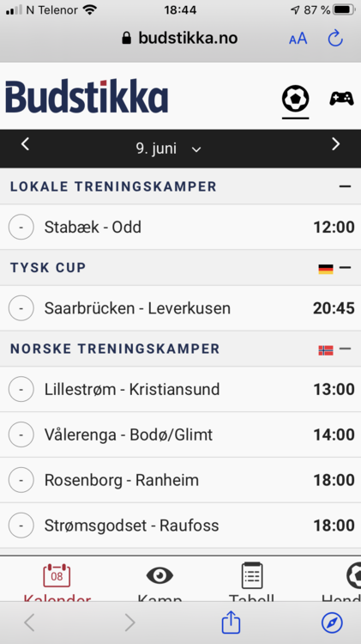Open the 9. juni date dropdown

click(x=168, y=149)
